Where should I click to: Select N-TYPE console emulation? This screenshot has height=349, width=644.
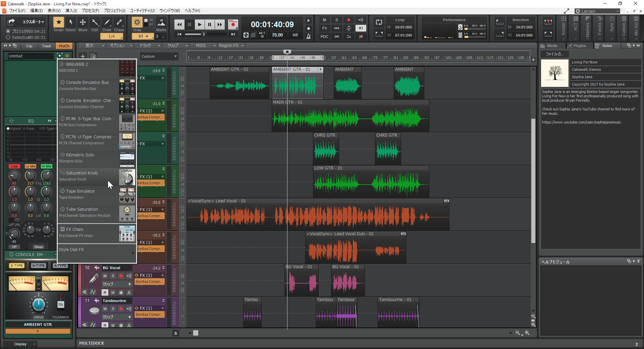coord(39,265)
